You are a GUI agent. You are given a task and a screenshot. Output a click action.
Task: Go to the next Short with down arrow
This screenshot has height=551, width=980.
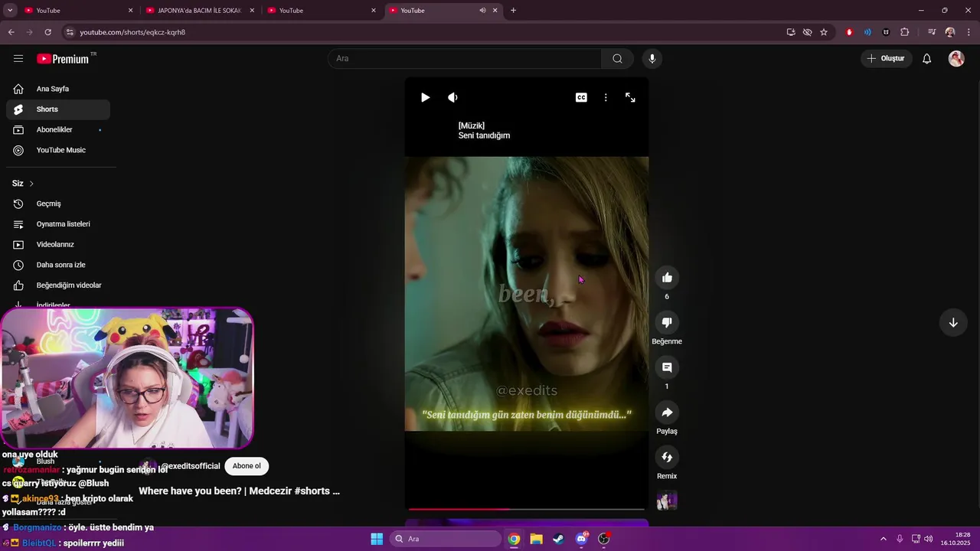953,322
